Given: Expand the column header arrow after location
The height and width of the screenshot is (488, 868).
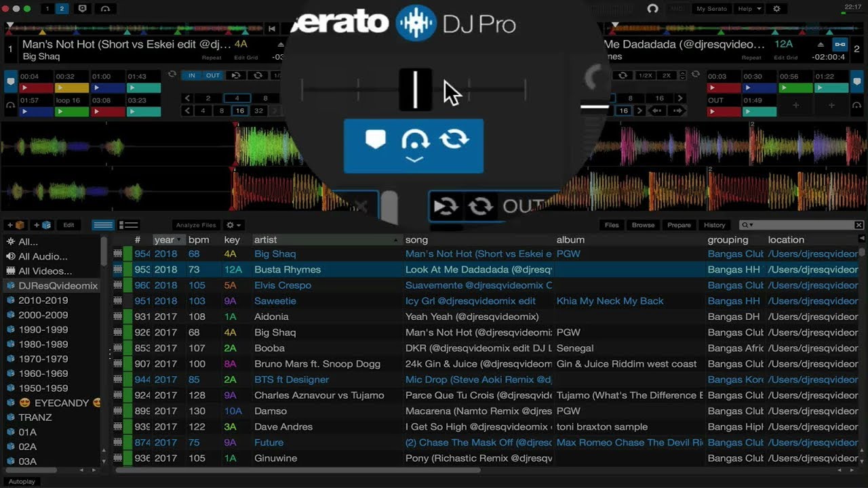Looking at the screenshot, I should coord(861,239).
